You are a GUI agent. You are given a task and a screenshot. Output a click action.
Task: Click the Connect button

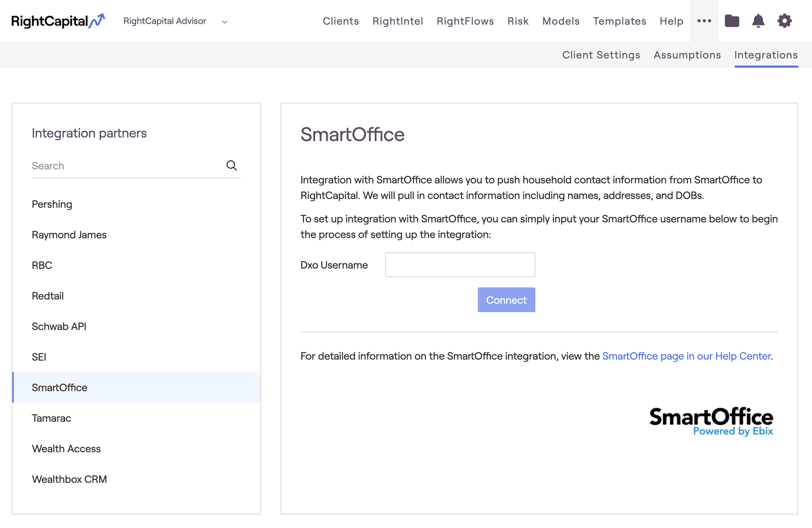506,300
